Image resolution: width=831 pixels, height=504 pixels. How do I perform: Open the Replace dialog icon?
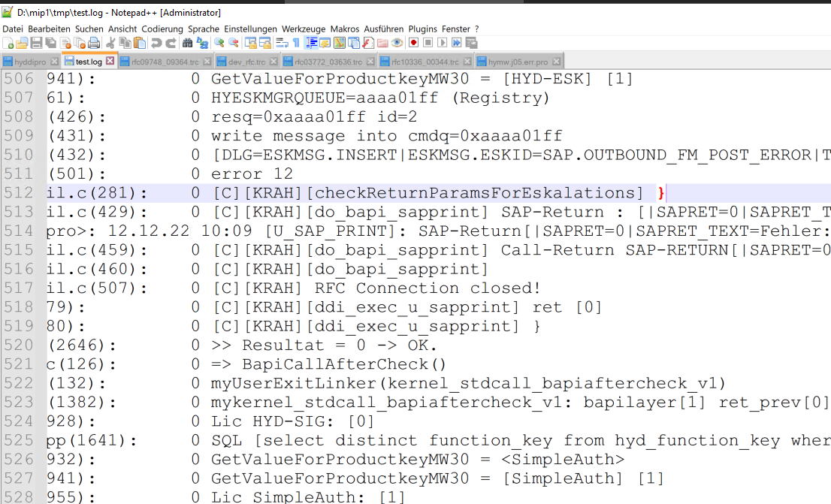tap(202, 43)
